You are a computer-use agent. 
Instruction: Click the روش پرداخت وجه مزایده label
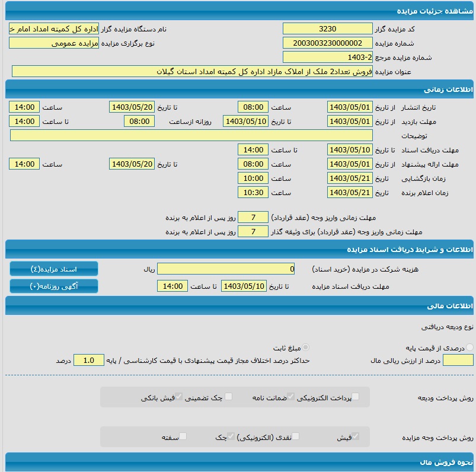(437, 438)
